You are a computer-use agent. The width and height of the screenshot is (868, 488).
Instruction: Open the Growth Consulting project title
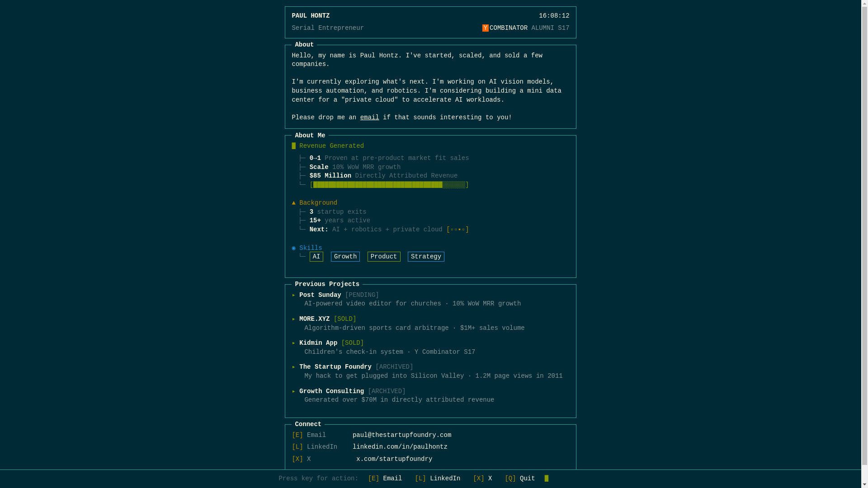click(x=331, y=391)
